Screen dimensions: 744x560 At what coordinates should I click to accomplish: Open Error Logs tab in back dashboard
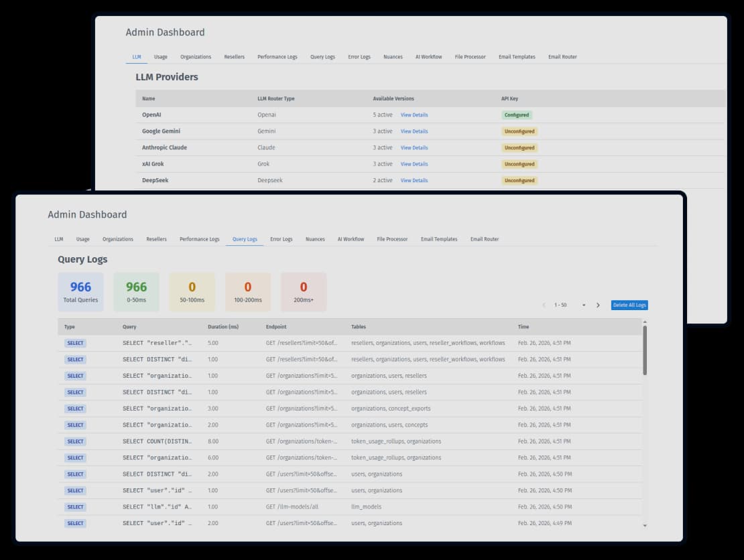click(x=359, y=57)
